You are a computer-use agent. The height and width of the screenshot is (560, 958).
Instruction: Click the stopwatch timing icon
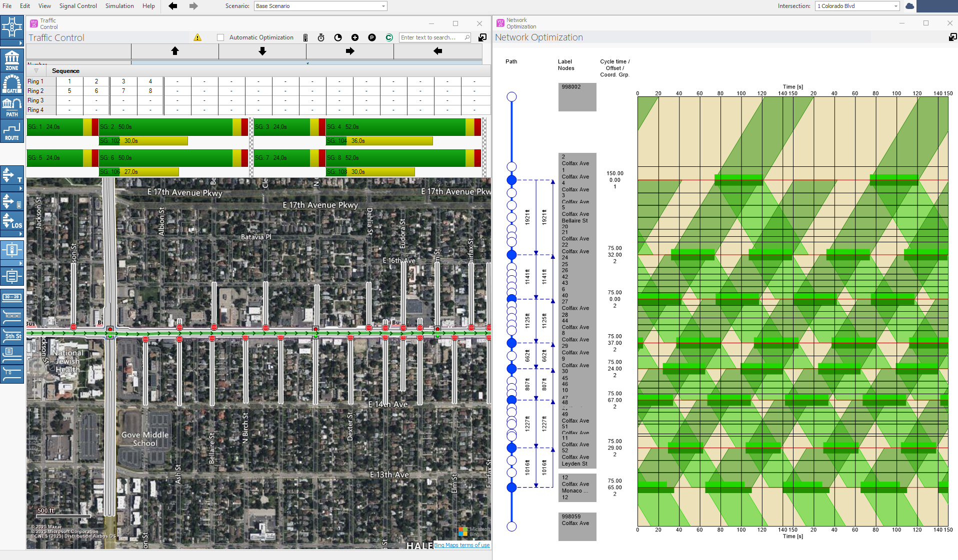click(321, 37)
